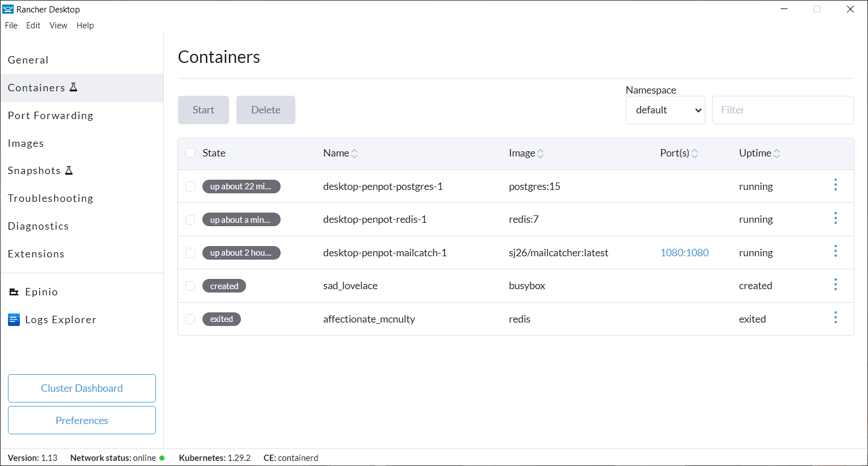Screen dimensions: 868x466
Task: Open actions menu for affectionate_mcnulty
Action: point(835,317)
